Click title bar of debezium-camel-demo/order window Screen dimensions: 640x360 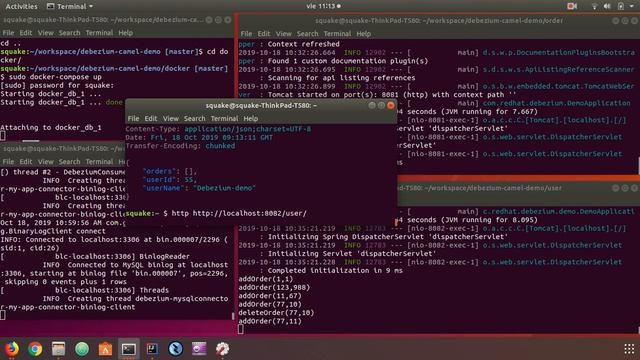(439, 20)
